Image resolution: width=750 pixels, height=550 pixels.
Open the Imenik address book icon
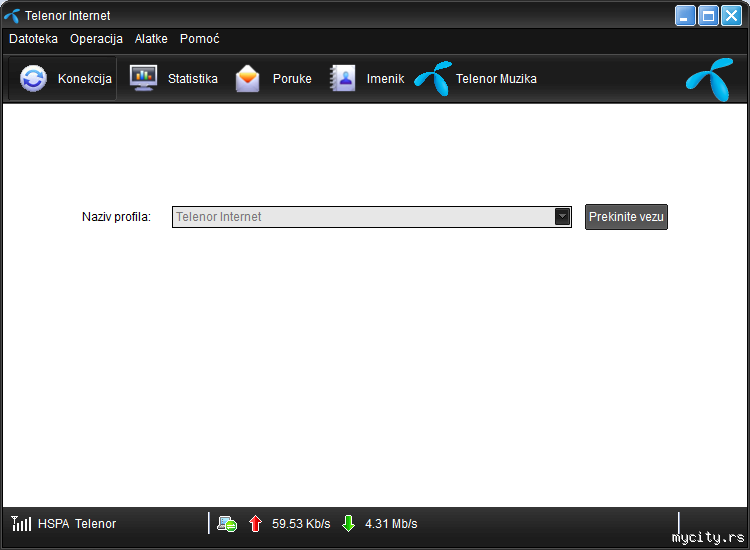[x=342, y=78]
